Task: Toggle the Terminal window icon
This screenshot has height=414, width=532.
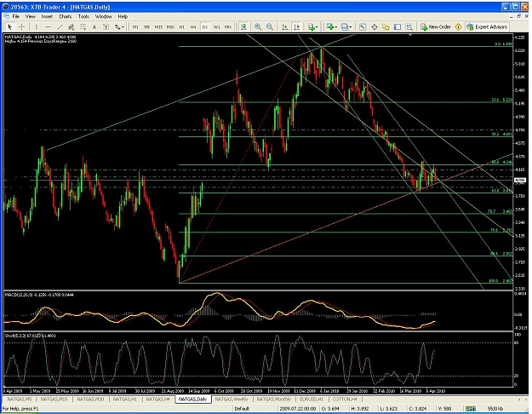Action: coord(398,26)
